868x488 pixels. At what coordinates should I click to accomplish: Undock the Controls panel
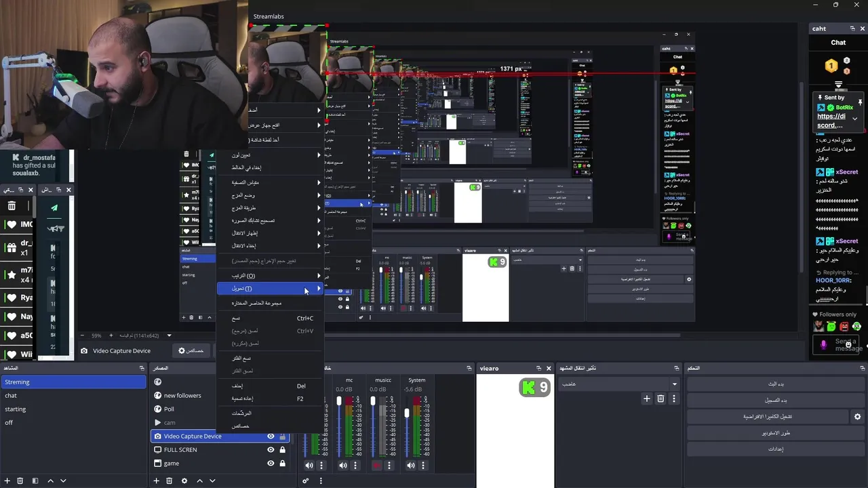[x=863, y=368]
